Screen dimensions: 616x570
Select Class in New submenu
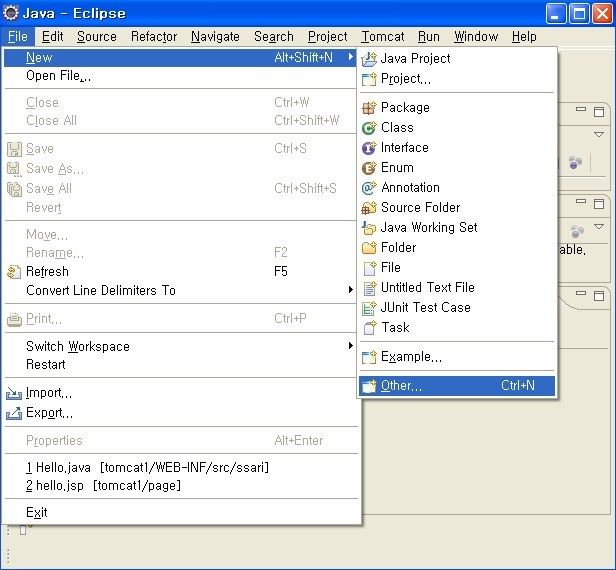(x=457, y=128)
